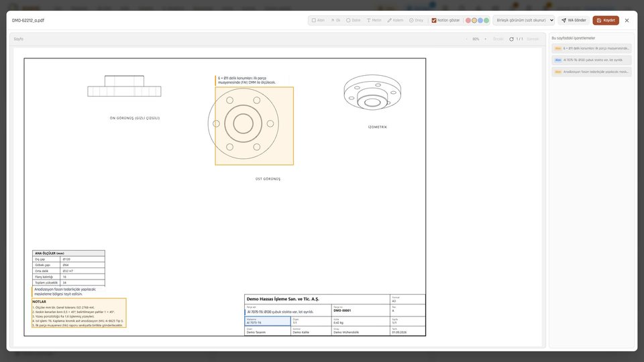Click the WA Gönder button
The width and height of the screenshot is (644, 362).
click(x=574, y=20)
